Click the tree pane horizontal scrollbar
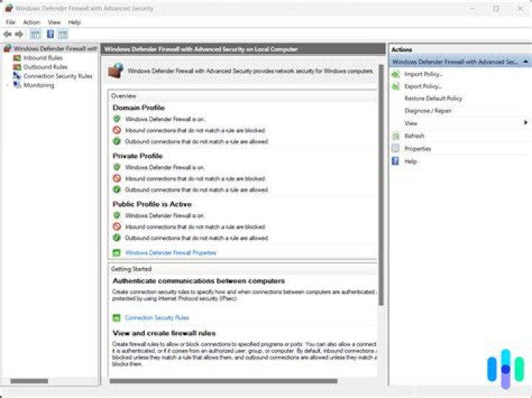532x398 pixels. point(29,381)
